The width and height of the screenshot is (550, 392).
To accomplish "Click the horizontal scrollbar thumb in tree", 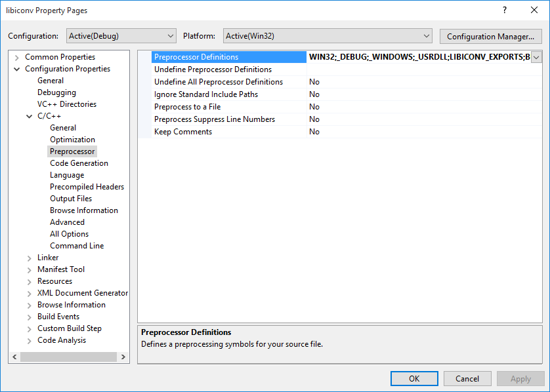I will [68, 357].
